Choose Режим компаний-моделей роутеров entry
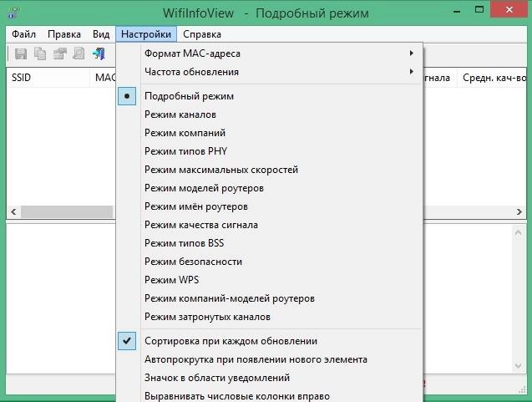This screenshot has width=532, height=402. pos(270,298)
